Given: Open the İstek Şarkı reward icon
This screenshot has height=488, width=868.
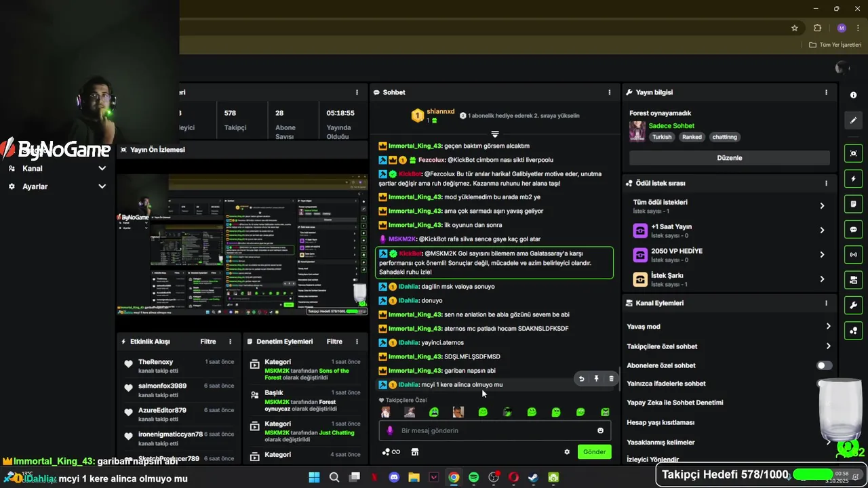Looking at the screenshot, I should (640, 279).
